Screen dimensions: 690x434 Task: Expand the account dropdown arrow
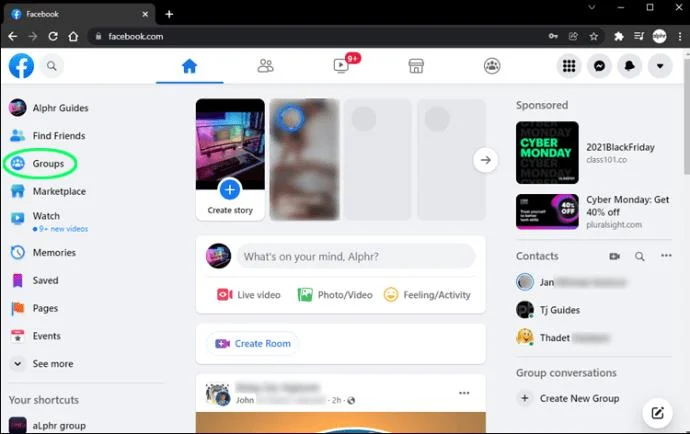[660, 66]
